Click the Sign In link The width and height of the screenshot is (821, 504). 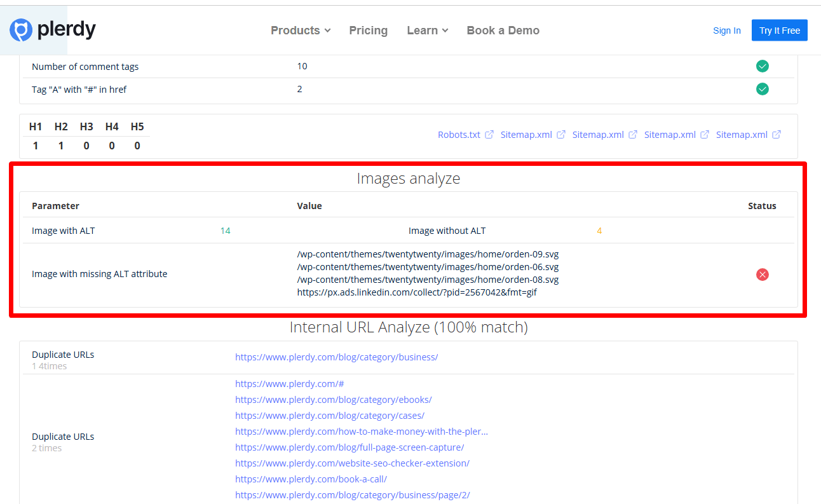point(727,30)
